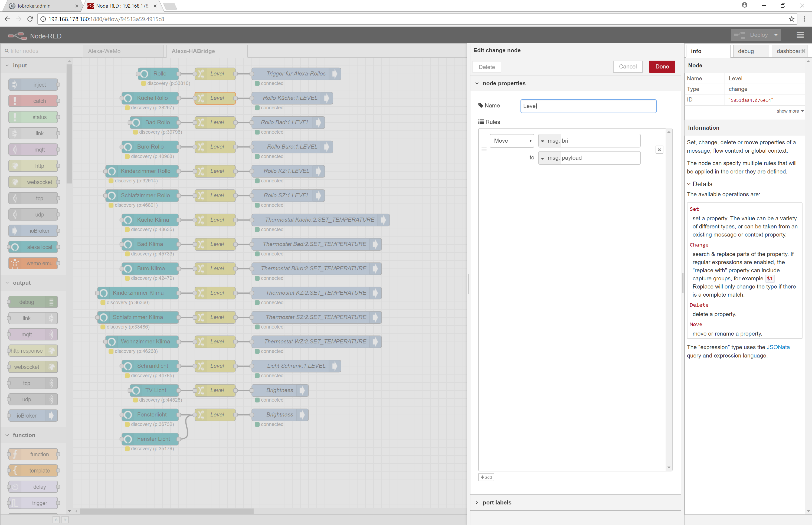
Task: Expand all palette categories with down arrows
Action: 65,520
